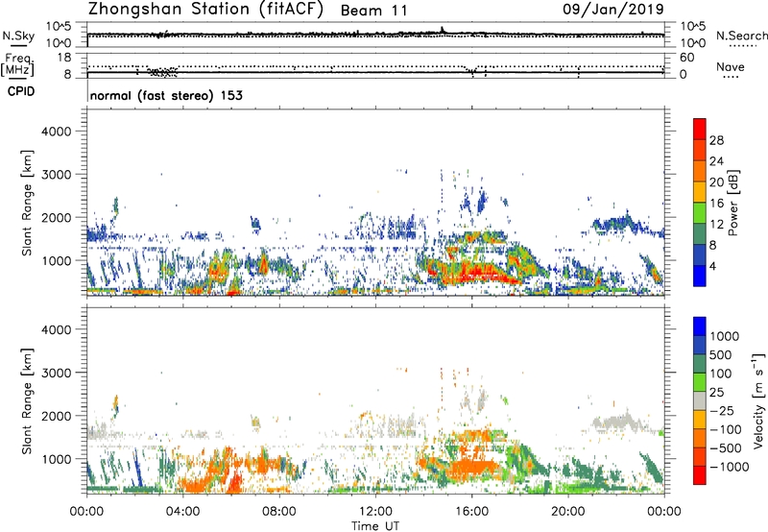Click the 100 tick on Velocity color bar

point(721,374)
